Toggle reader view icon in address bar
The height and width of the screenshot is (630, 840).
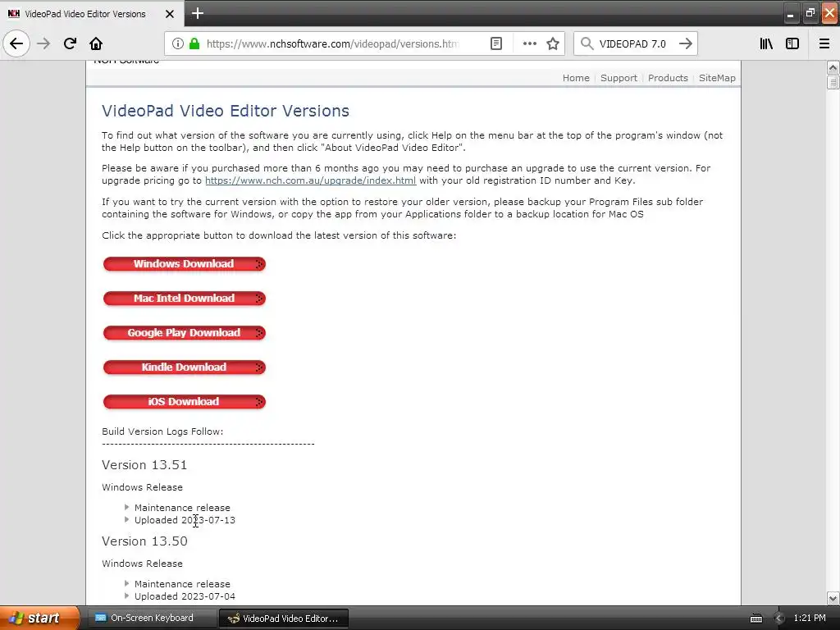coord(496,43)
